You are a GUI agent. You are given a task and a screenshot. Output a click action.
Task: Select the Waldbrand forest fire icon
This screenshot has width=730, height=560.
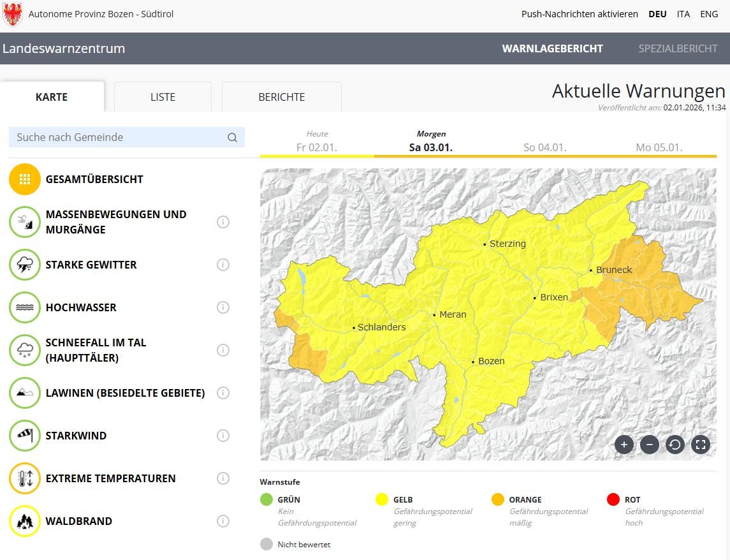[x=25, y=521]
